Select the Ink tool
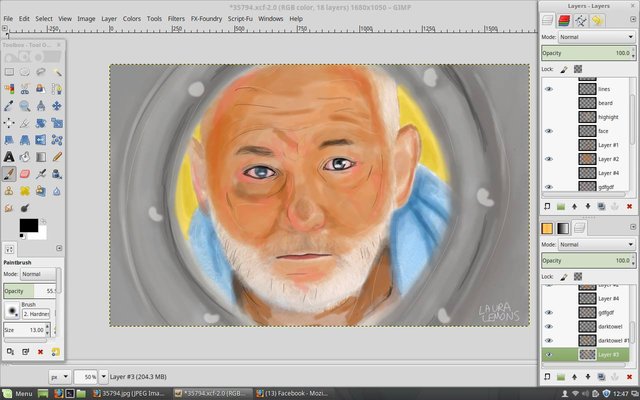The width and height of the screenshot is (640, 400). click(57, 174)
